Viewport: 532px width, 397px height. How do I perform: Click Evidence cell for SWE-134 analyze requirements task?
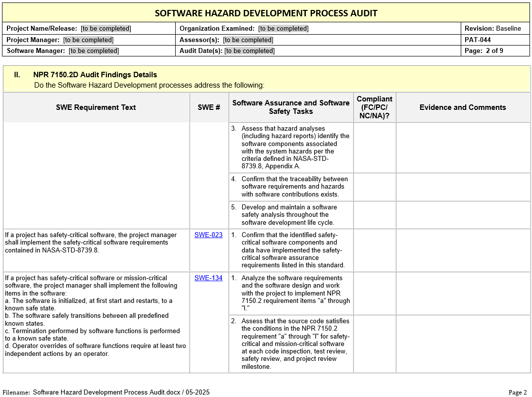coord(463,293)
